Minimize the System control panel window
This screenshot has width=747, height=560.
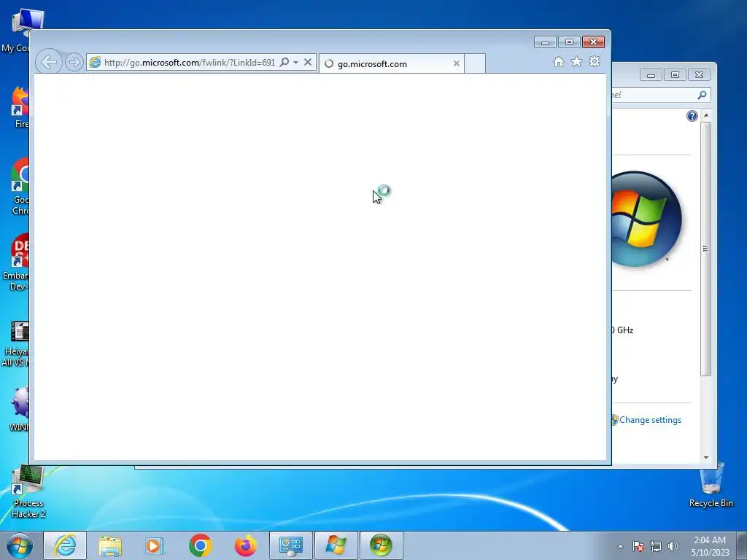click(651, 75)
